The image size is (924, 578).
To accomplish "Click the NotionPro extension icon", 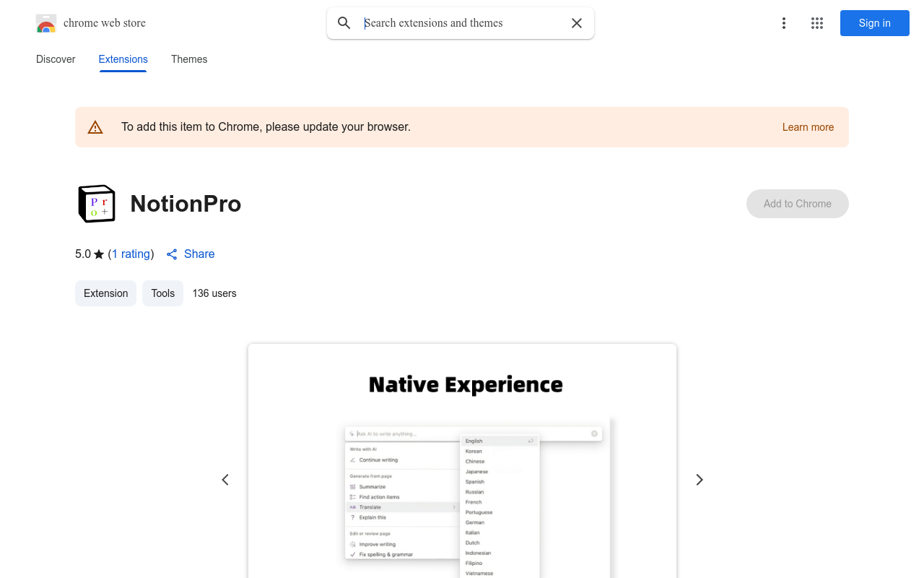I will 97,204.
